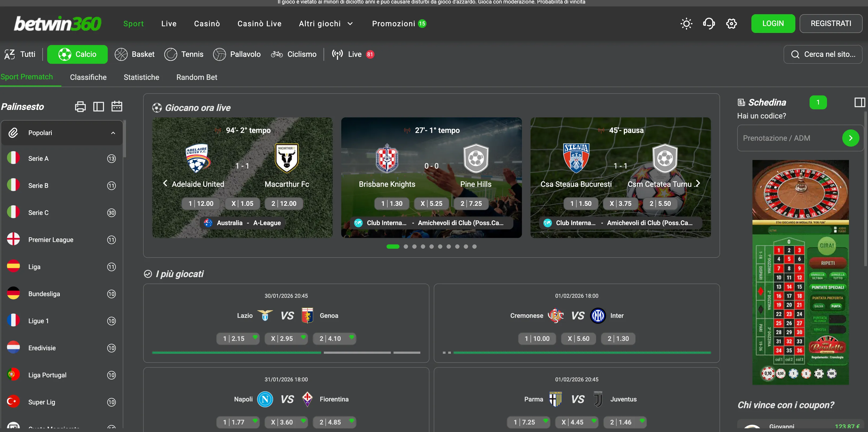Open the Live main menu item

pos(169,24)
